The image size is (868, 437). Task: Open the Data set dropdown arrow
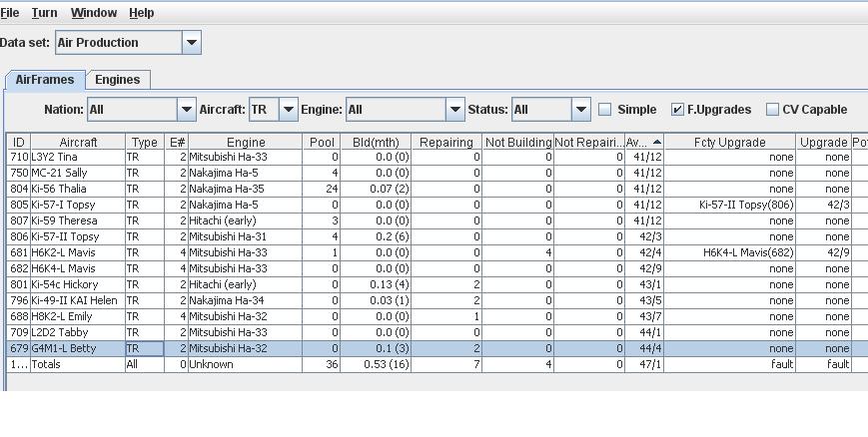point(192,43)
